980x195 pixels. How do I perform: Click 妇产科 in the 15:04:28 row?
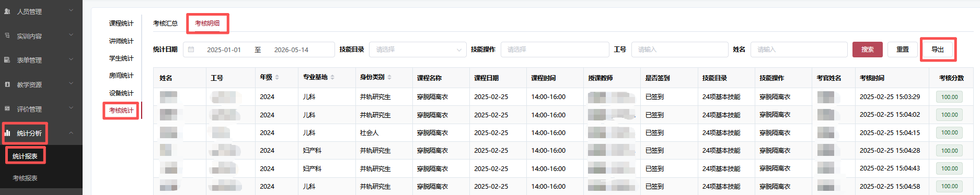click(x=312, y=151)
